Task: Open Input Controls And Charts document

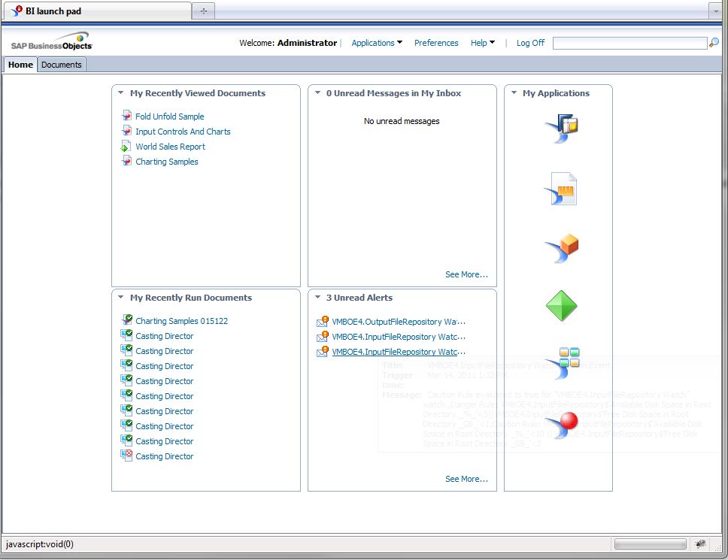Action: point(183,132)
